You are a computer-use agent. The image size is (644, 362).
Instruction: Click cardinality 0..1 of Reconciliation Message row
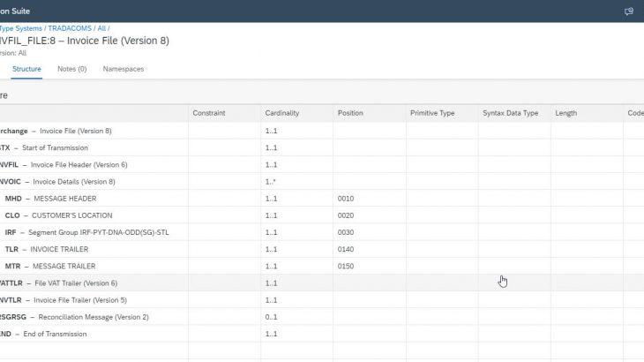tap(271, 317)
